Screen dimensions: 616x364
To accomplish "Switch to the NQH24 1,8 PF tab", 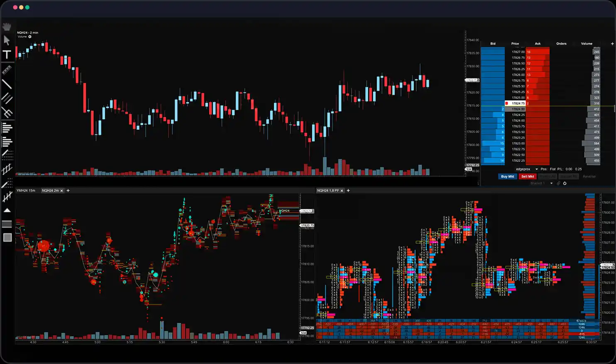I will [328, 191].
